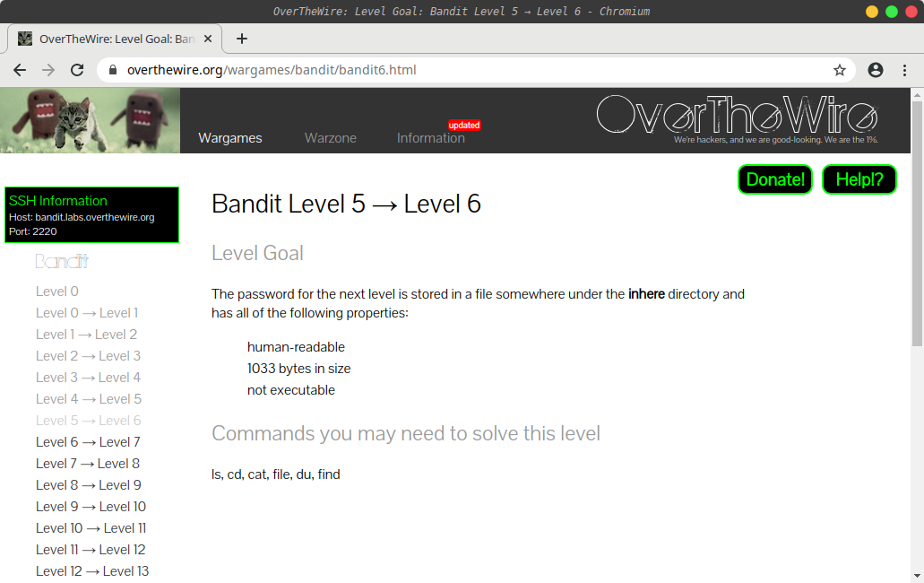Open Level 6 → Level 7 link

point(88,442)
